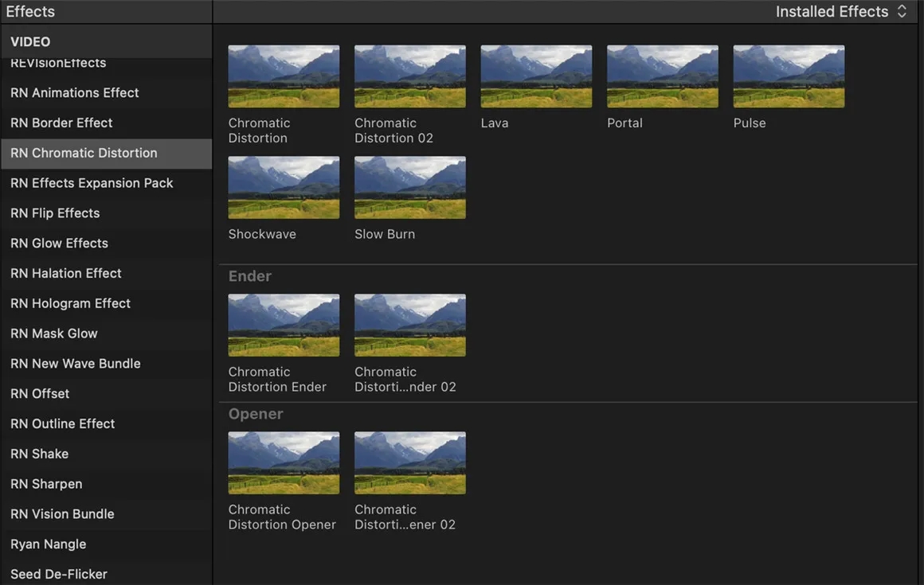The height and width of the screenshot is (585, 924).
Task: Select the Chromatic Distortion Ender thumbnail
Action: coord(284,326)
